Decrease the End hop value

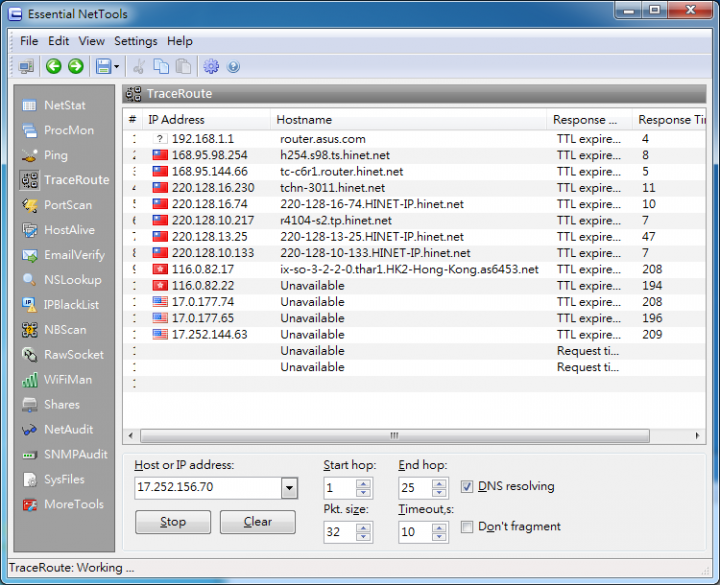click(x=439, y=493)
